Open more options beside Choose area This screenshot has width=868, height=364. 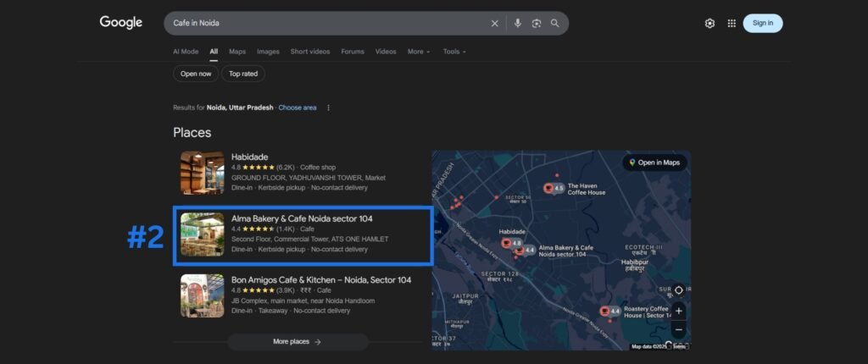coord(328,108)
